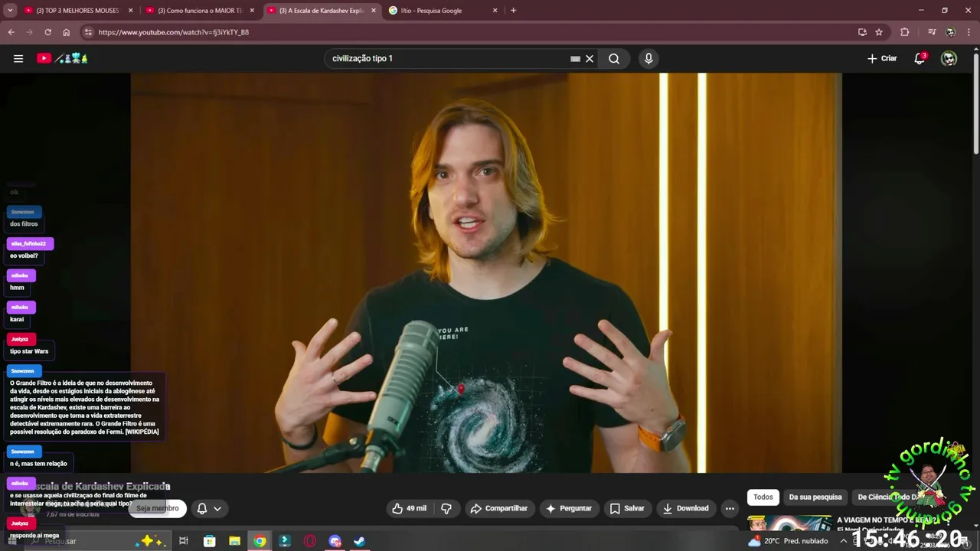The width and height of the screenshot is (980, 551).
Task: Dislike the video with thumbs down
Action: (446, 508)
